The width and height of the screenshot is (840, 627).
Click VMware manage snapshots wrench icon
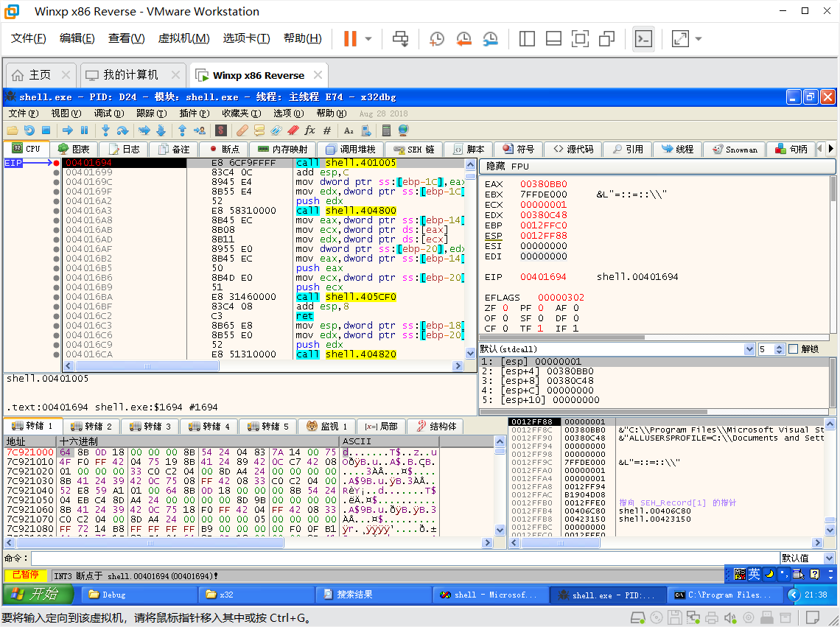tap(490, 38)
